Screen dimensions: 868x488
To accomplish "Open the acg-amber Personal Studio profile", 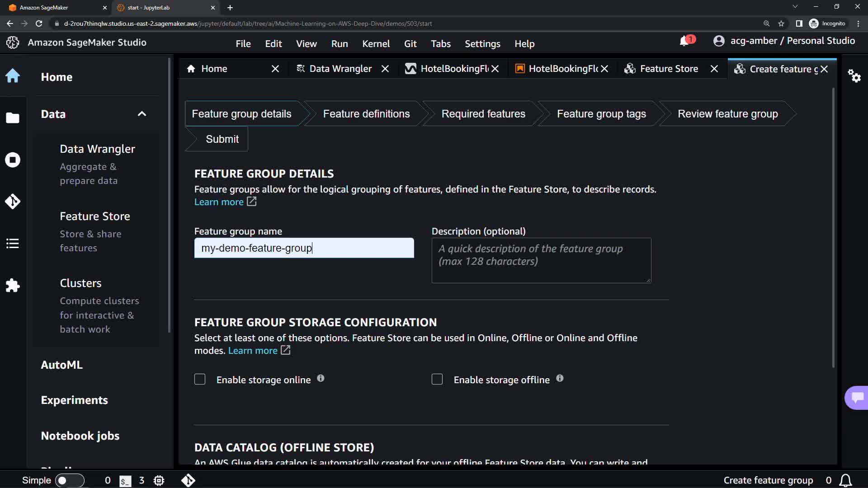I will pyautogui.click(x=784, y=41).
